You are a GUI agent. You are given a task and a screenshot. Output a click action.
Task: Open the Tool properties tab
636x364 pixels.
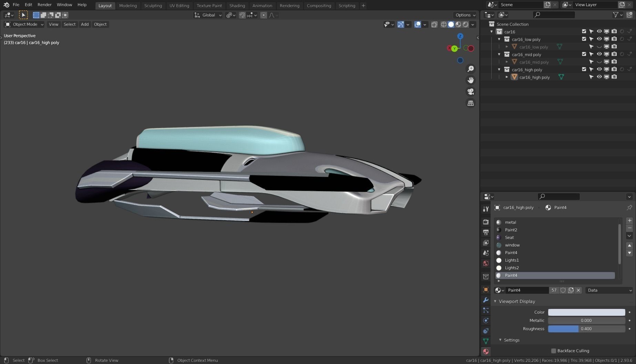[486, 209]
